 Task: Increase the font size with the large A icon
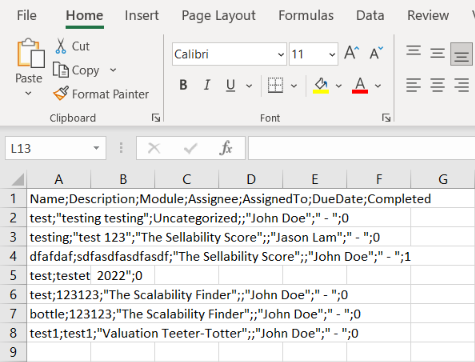click(x=352, y=53)
